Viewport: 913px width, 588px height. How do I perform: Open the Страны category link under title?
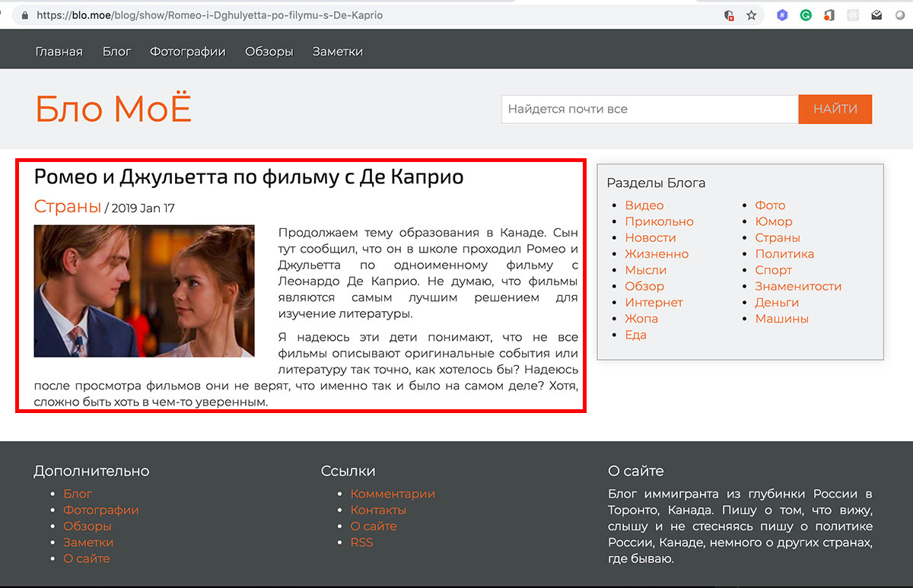click(x=67, y=207)
